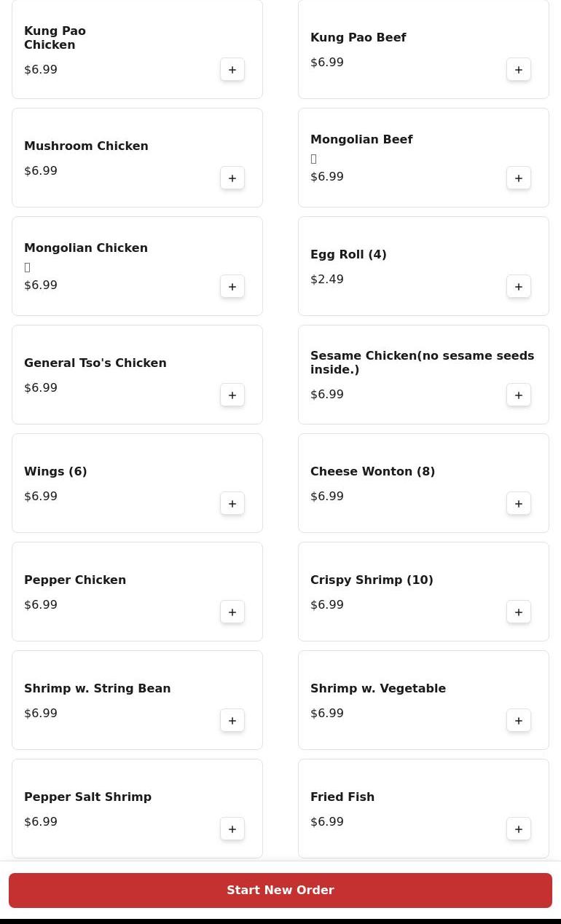Open Cheese Wonton (8) item name
561x924 pixels.
coord(373,472)
